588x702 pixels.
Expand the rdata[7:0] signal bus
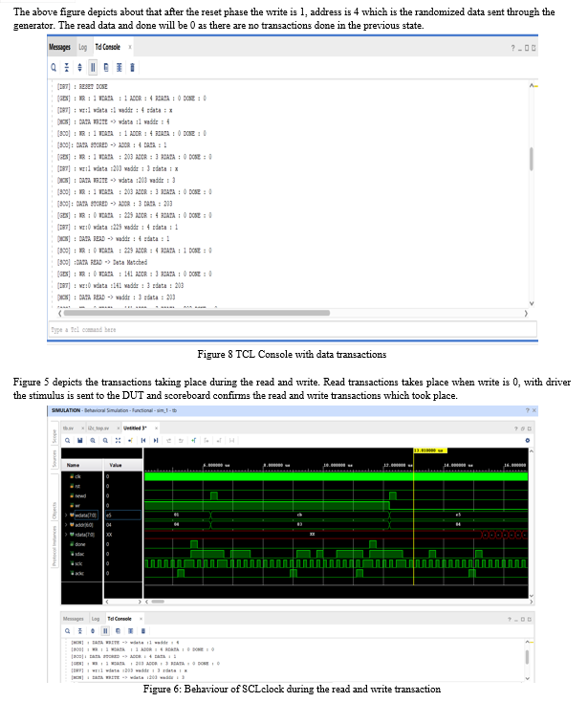point(66,535)
